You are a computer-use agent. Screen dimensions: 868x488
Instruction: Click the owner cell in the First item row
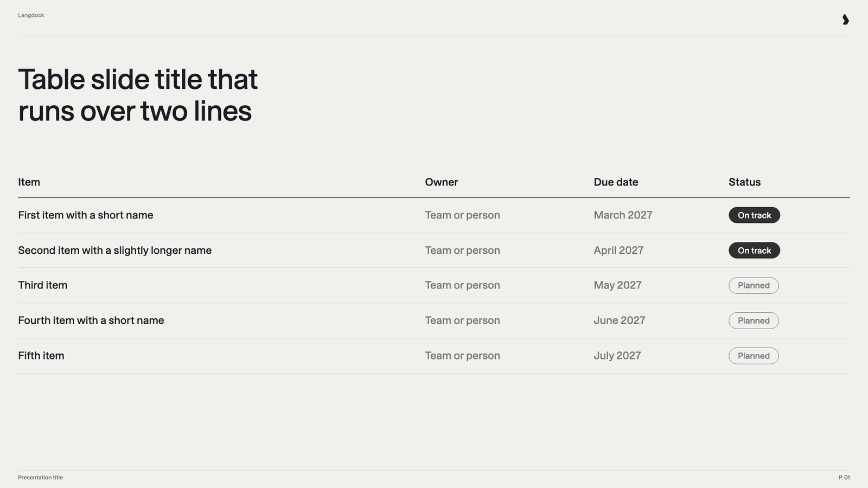coord(462,215)
